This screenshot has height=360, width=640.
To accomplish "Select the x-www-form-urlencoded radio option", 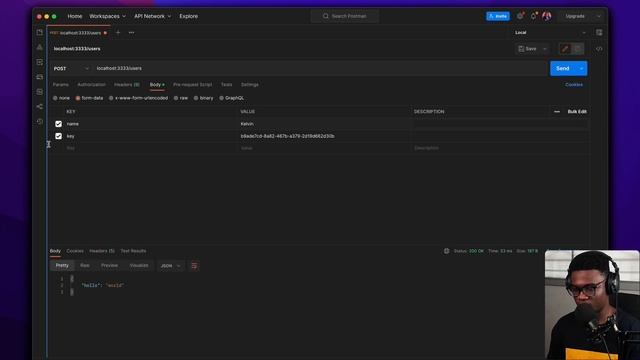I will point(111,98).
